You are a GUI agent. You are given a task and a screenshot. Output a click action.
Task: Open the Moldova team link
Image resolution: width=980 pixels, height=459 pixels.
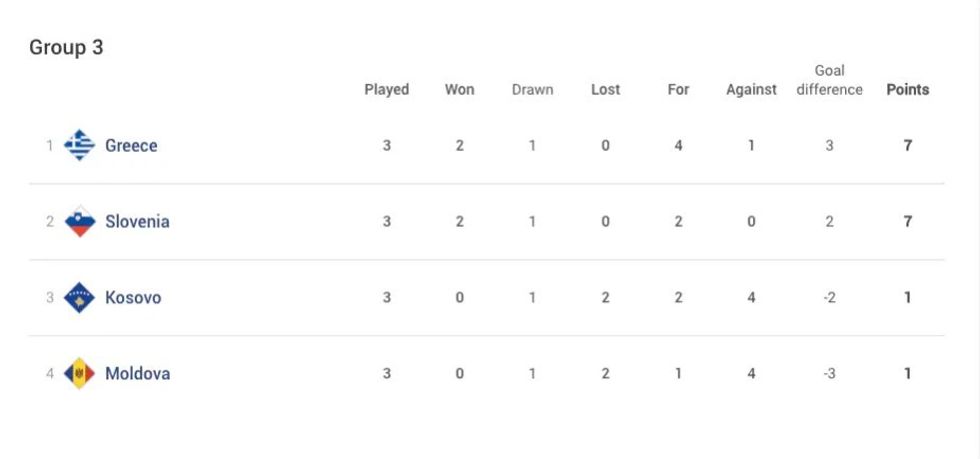137,374
